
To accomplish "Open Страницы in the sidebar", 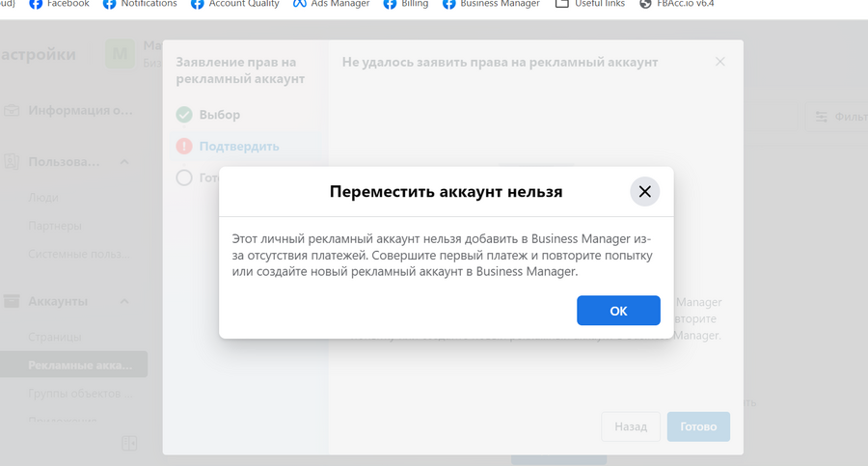I will (55, 337).
